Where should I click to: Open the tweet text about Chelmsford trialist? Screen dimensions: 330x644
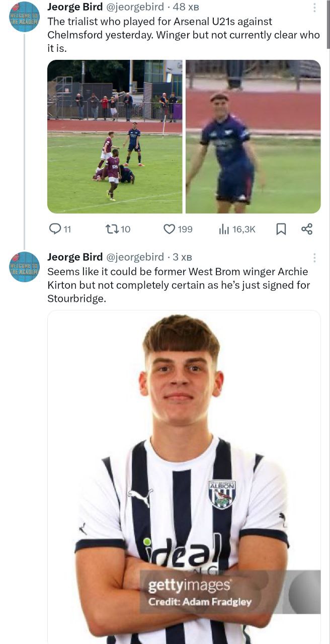(x=183, y=35)
